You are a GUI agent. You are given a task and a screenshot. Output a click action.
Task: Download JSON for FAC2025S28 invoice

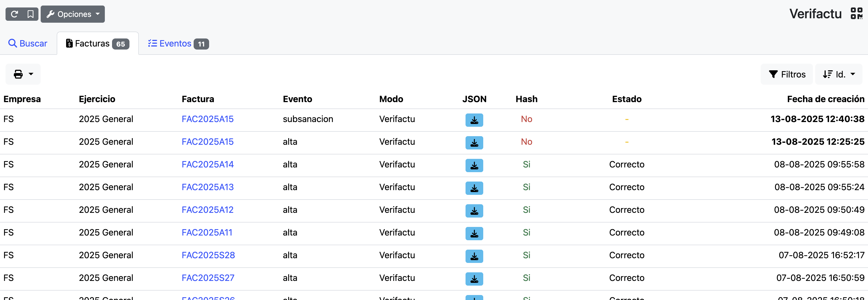pyautogui.click(x=474, y=256)
